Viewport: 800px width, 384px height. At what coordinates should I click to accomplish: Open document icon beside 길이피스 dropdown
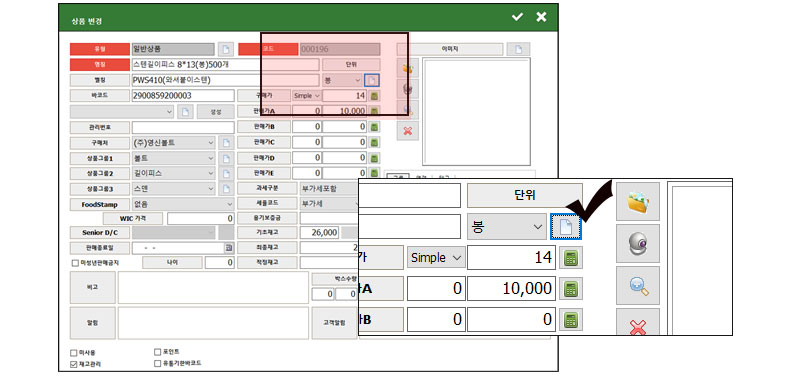tap(226, 173)
